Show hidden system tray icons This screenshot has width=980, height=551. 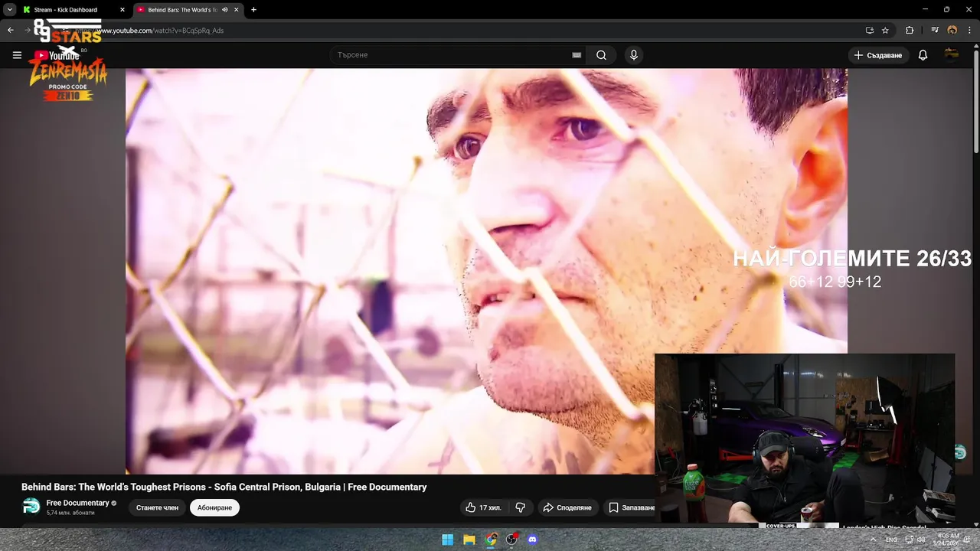[873, 540]
